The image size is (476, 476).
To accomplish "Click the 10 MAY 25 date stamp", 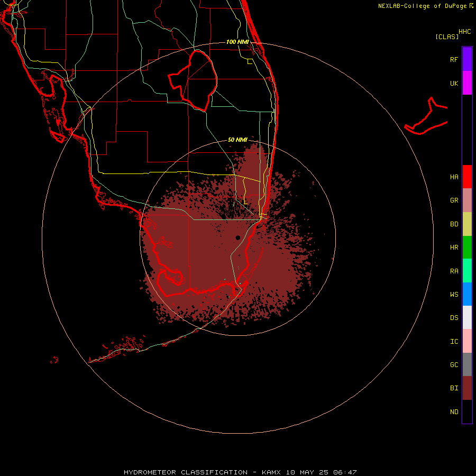I will pyautogui.click(x=307, y=472).
